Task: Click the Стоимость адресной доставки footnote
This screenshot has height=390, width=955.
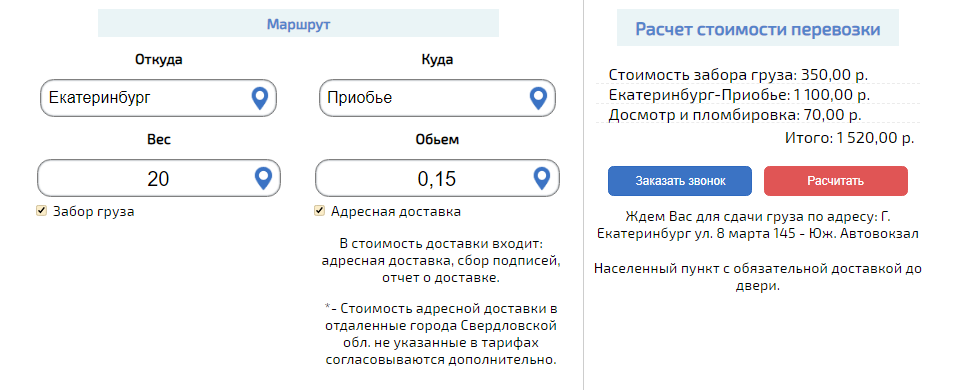Action: tap(441, 333)
